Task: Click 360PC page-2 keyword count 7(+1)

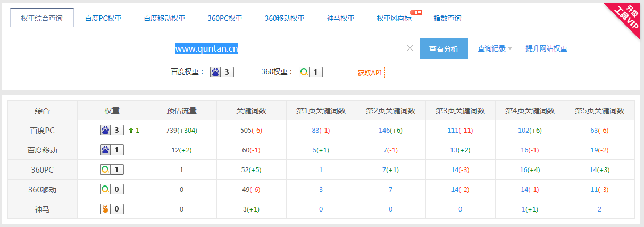Action: (390, 170)
